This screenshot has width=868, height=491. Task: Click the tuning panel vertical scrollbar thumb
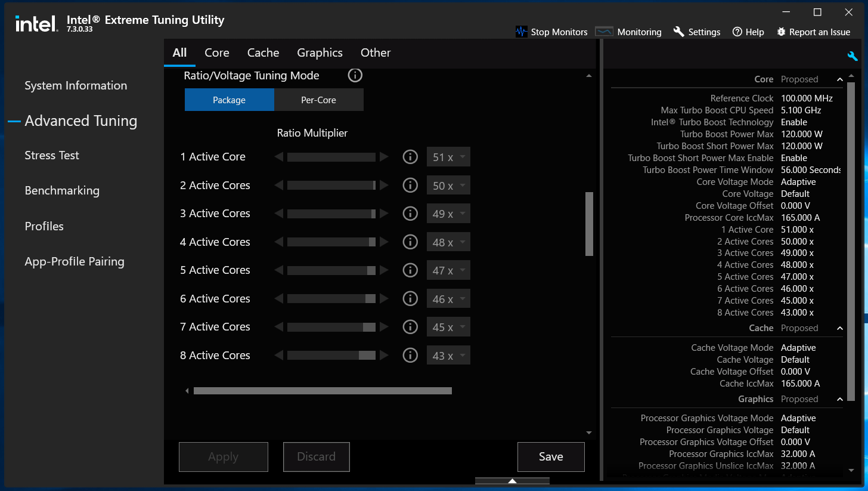pyautogui.click(x=589, y=224)
